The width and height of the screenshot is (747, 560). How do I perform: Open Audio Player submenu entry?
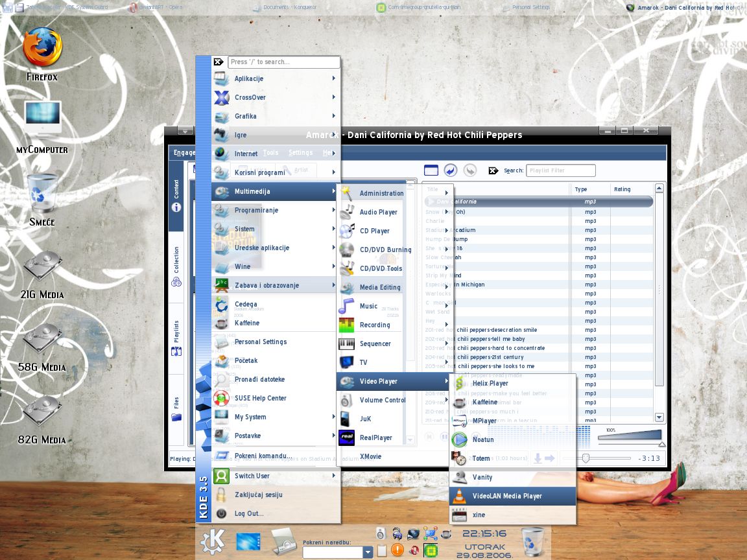[x=394, y=212]
